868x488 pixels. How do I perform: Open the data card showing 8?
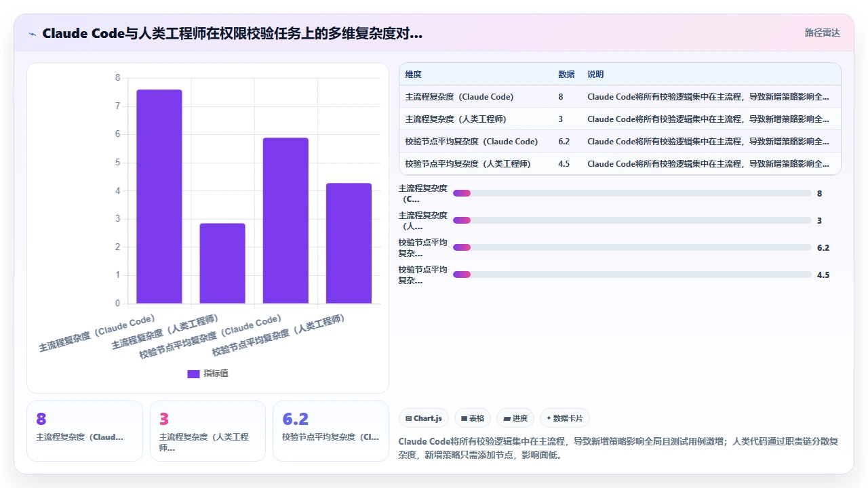[x=85, y=431]
